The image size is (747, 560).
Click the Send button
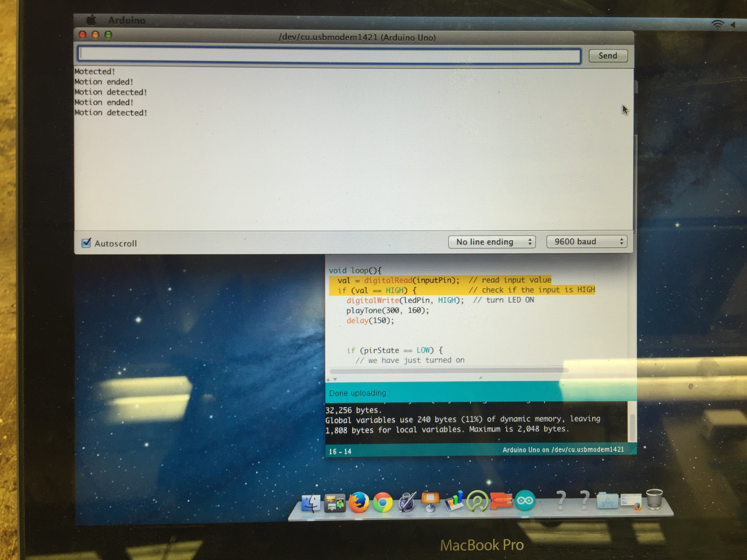608,56
